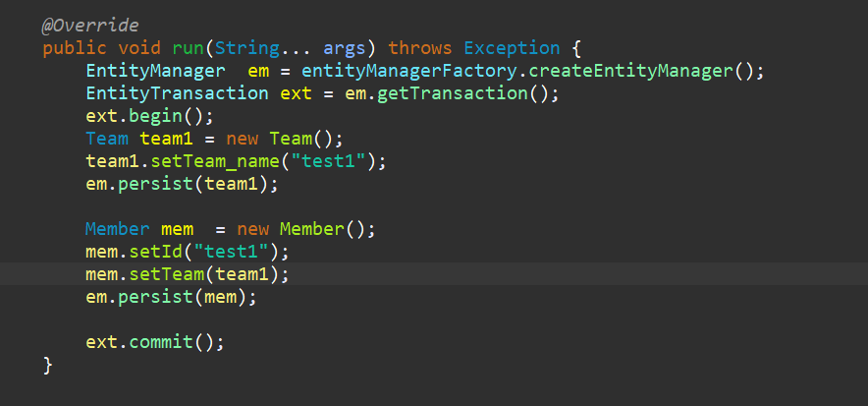Click 'mem' argument in em.persist(mem)

click(x=220, y=297)
